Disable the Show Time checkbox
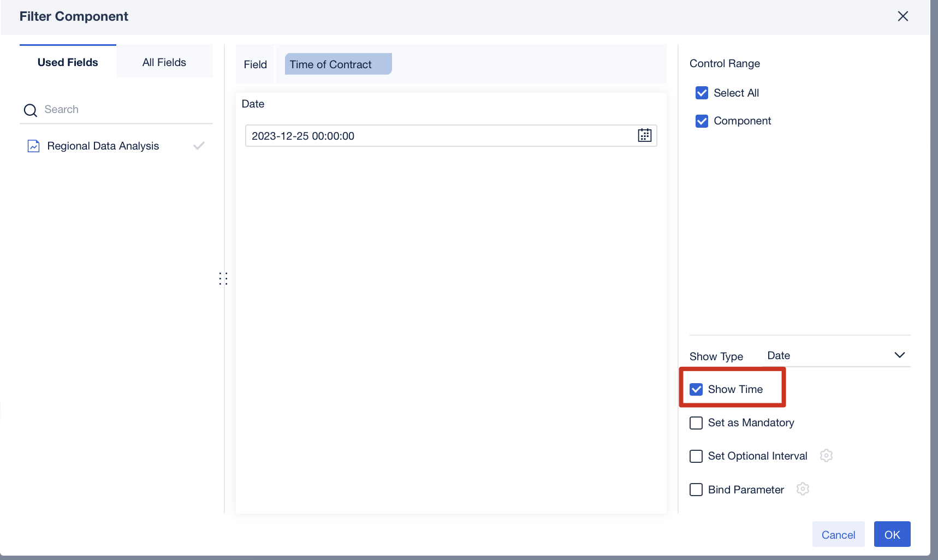Image resolution: width=938 pixels, height=560 pixels. click(696, 389)
